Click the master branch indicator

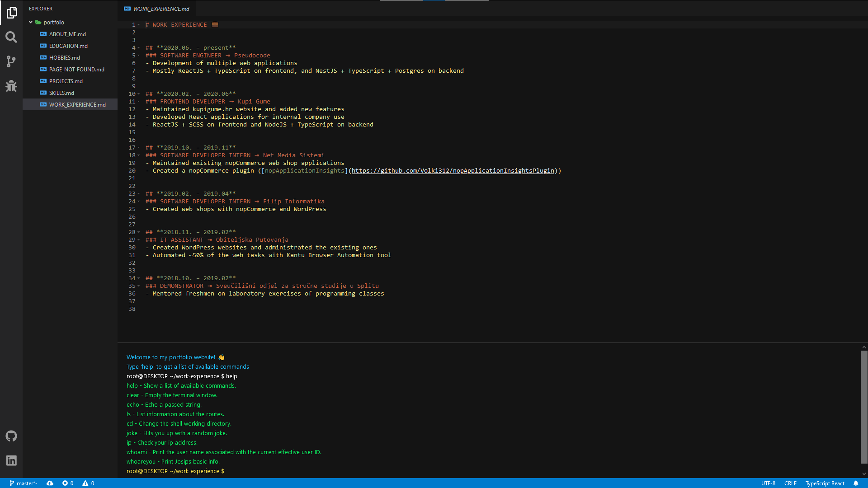[23, 483]
